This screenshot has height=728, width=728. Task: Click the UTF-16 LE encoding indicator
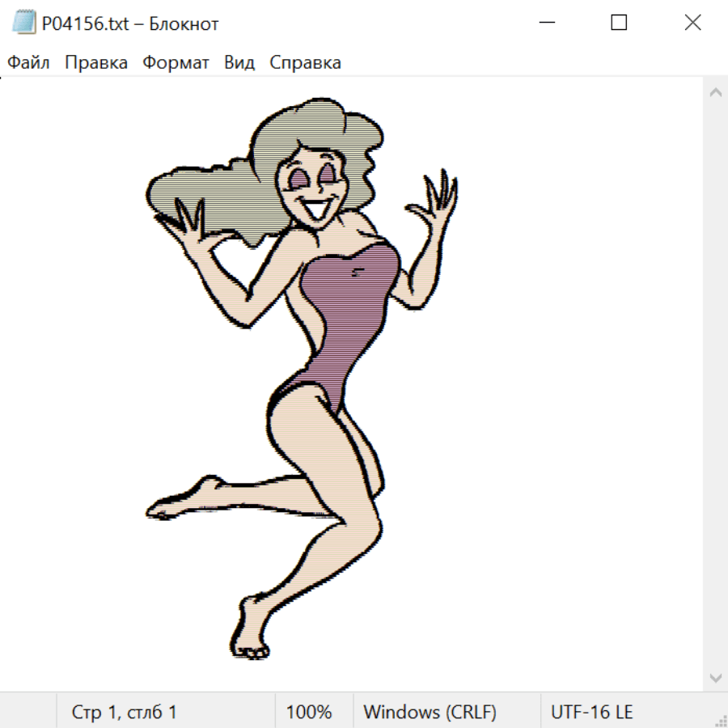pos(591,712)
